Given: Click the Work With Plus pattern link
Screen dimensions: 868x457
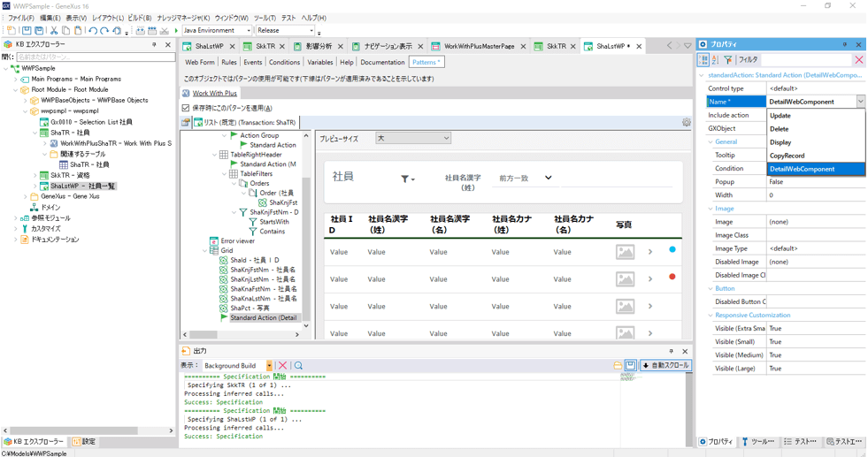Looking at the screenshot, I should tap(214, 94).
